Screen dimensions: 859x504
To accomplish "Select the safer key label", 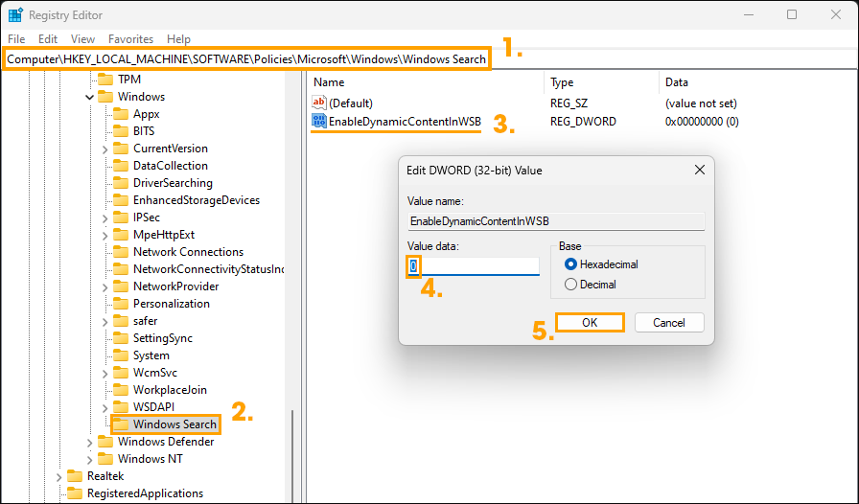I will (x=145, y=321).
